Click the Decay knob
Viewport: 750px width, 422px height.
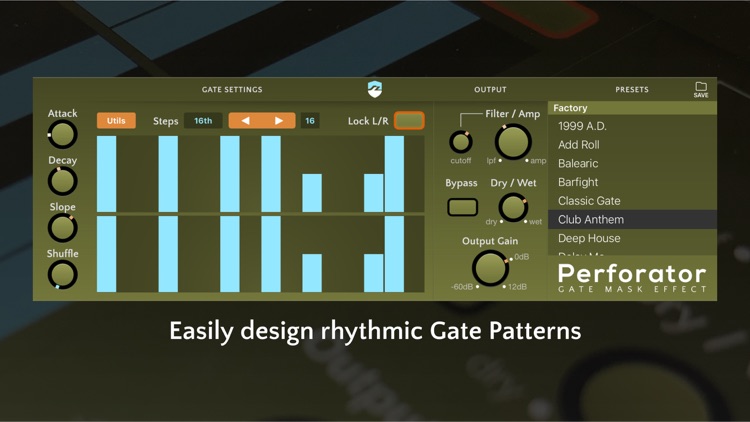[x=63, y=181]
